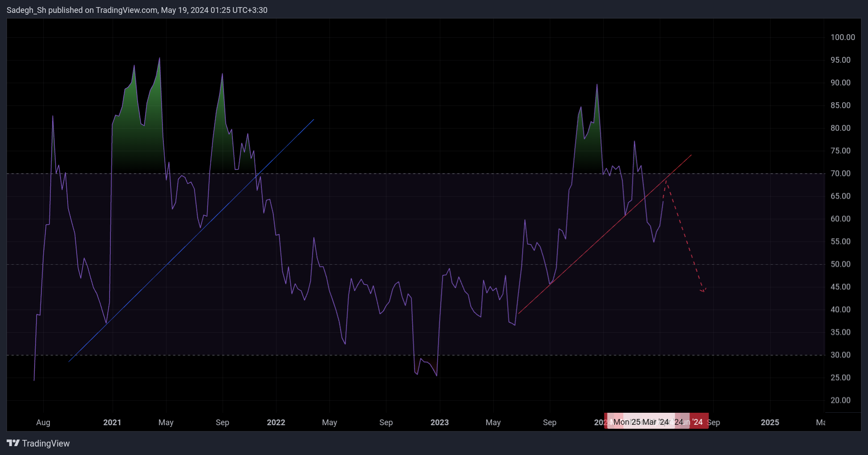This screenshot has height=455, width=868.
Task: Click the 75.00 price axis label
Action: 840,151
